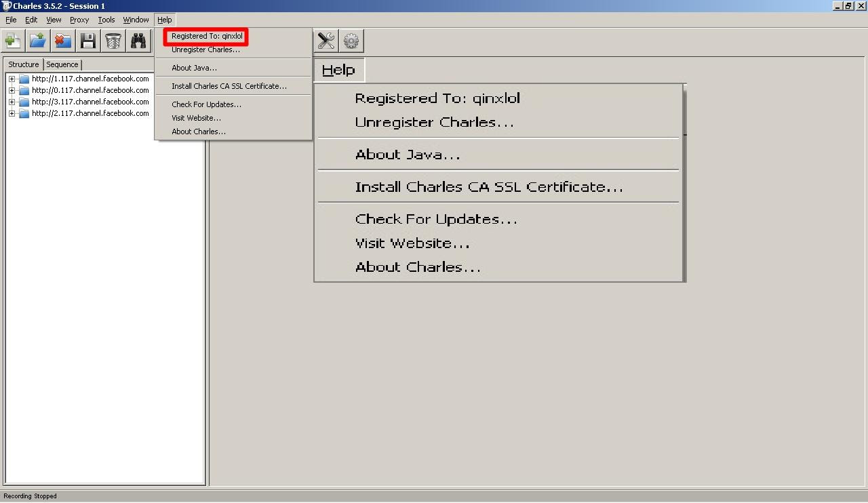Click the Recording Stopped status bar text
This screenshot has width=868, height=503.
tap(31, 496)
